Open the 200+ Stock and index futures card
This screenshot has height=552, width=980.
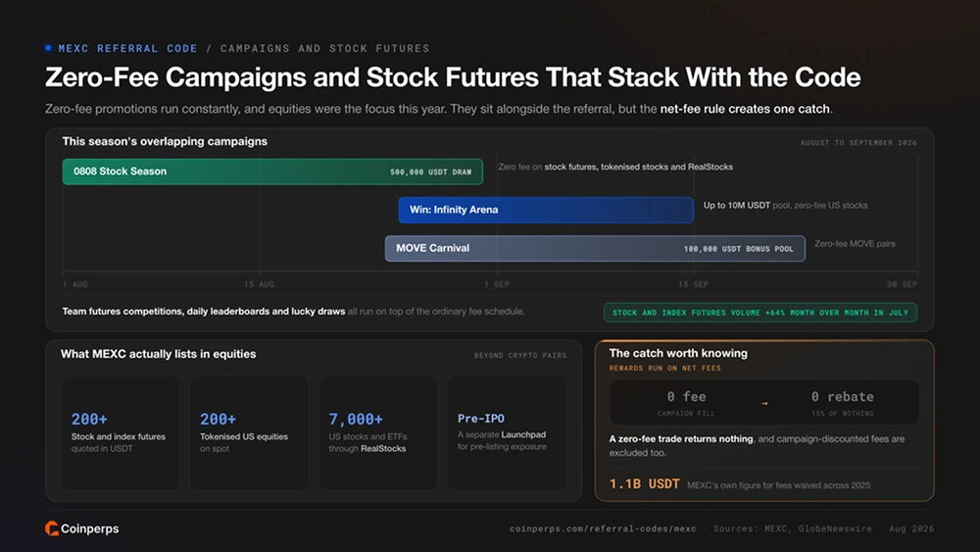[121, 433]
